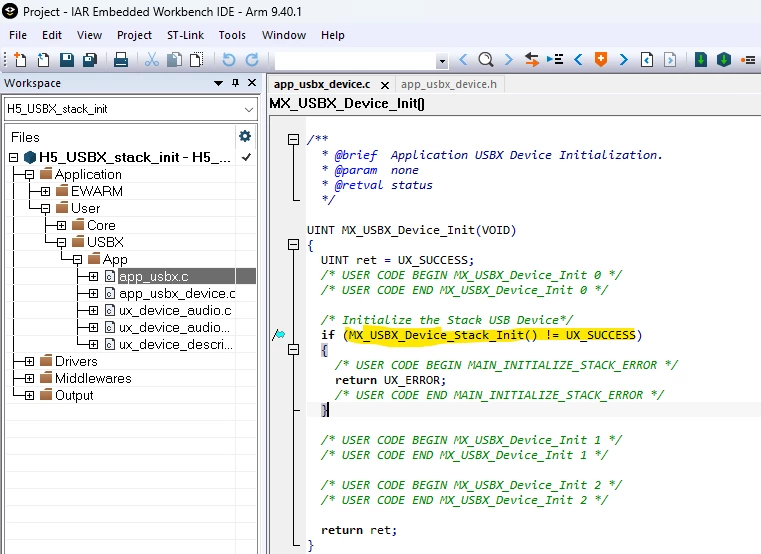The image size is (761, 554).
Task: Expand the Middlewares folder
Action: pos(30,378)
